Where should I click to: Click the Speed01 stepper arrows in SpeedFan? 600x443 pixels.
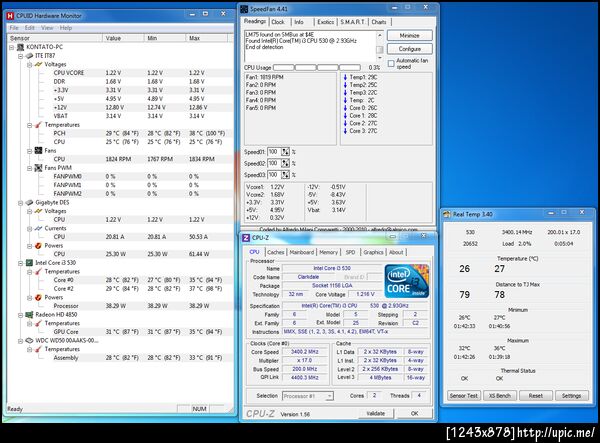[x=285, y=152]
